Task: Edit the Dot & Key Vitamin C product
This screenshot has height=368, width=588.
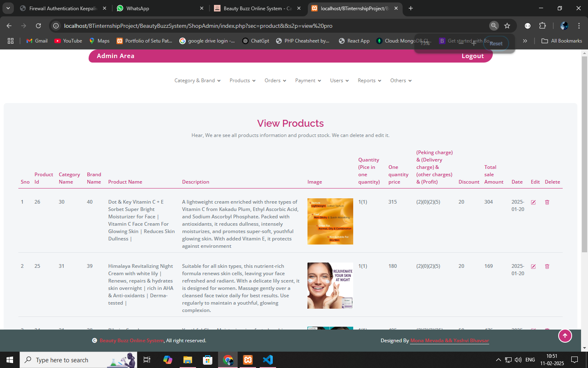Action: [x=533, y=202]
